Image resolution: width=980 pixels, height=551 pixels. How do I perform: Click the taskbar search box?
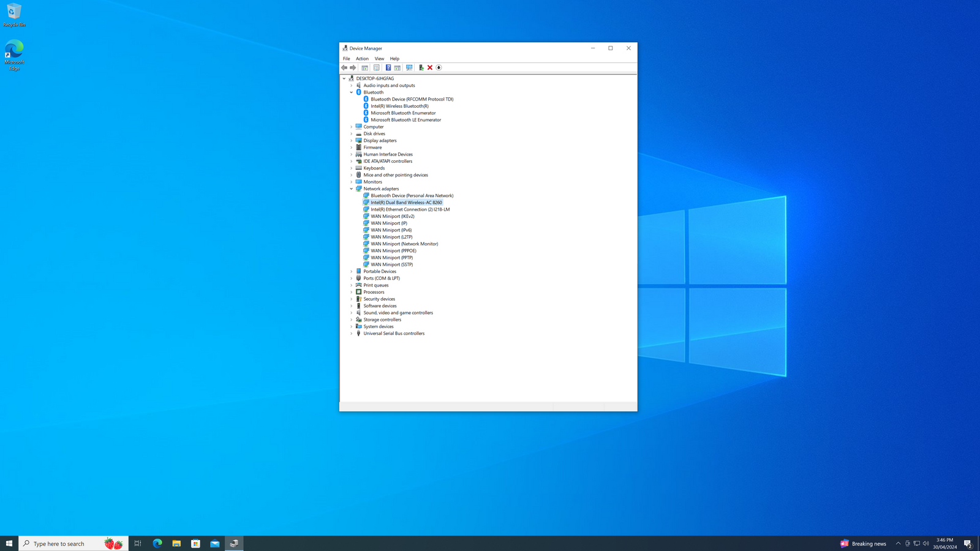pyautogui.click(x=73, y=543)
